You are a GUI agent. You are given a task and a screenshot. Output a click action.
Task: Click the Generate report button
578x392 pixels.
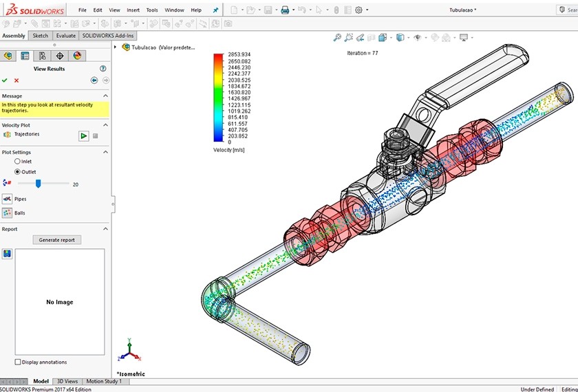coord(57,240)
